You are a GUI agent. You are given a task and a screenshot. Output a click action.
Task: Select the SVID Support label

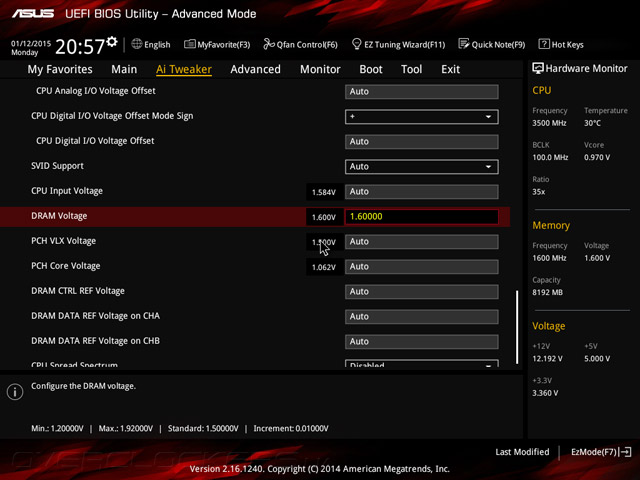(57, 166)
